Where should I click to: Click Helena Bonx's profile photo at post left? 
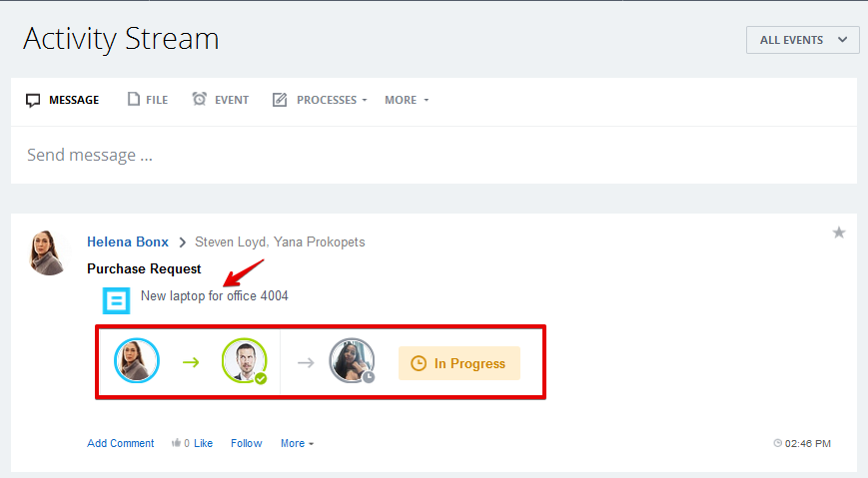point(48,252)
